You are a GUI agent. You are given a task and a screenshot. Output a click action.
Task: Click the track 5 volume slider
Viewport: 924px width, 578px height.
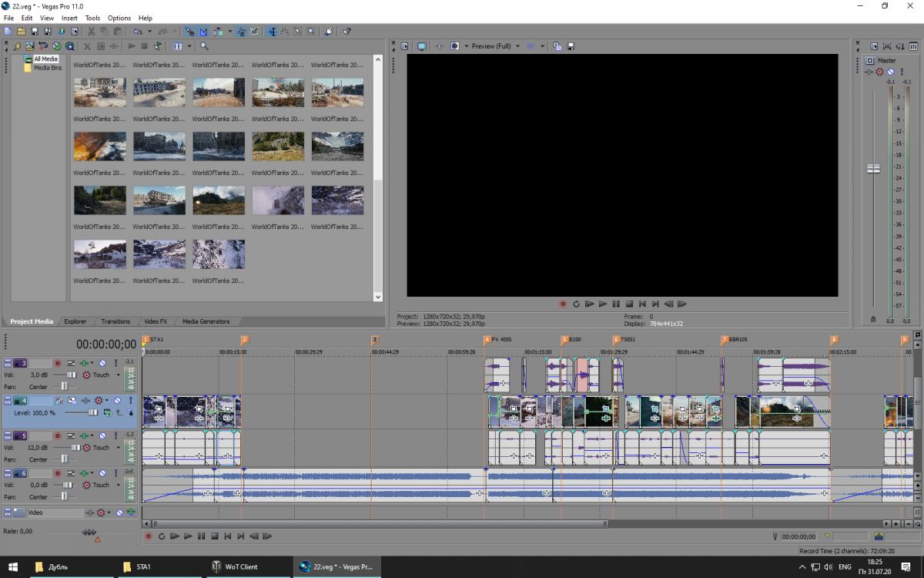tap(75, 448)
